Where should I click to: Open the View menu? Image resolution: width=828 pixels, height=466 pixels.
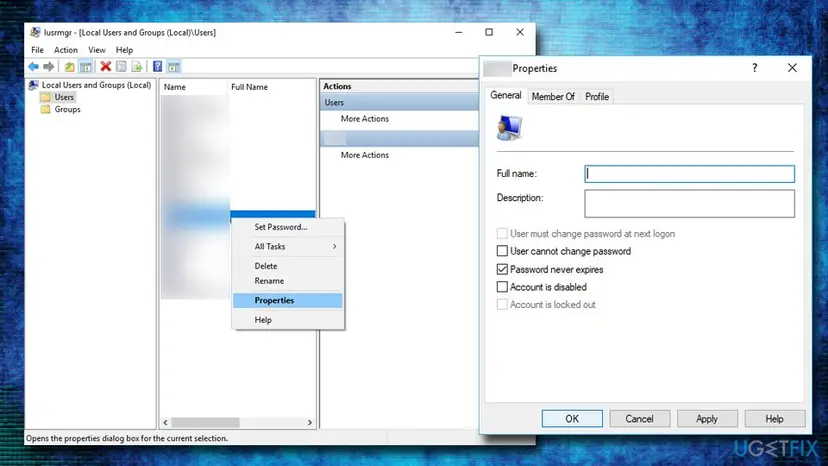(x=97, y=50)
